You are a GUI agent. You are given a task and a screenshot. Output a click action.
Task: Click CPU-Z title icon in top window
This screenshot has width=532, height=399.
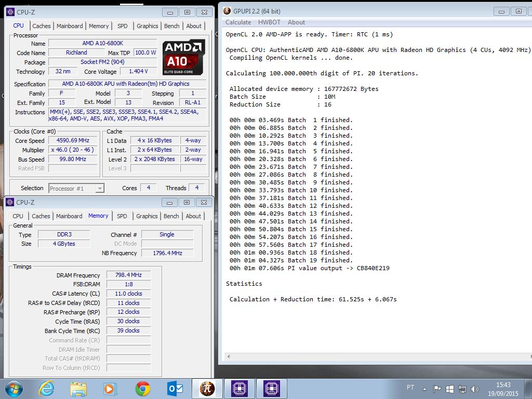point(10,12)
